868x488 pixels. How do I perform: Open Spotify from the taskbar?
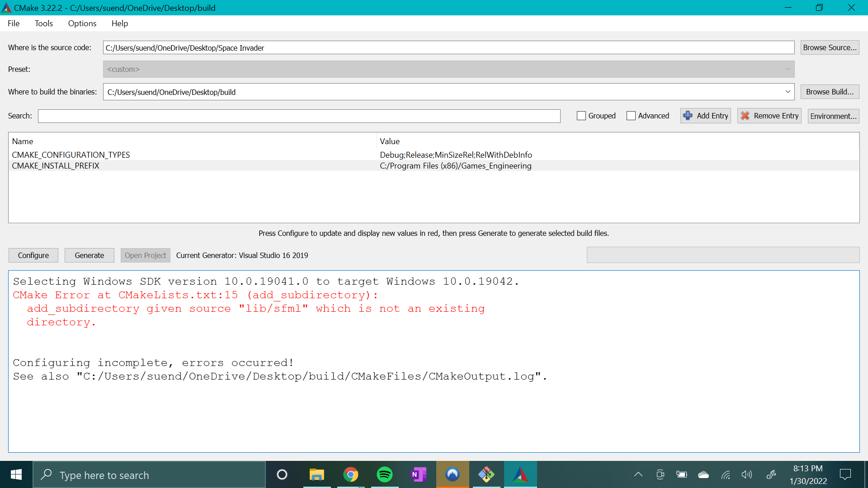click(385, 474)
